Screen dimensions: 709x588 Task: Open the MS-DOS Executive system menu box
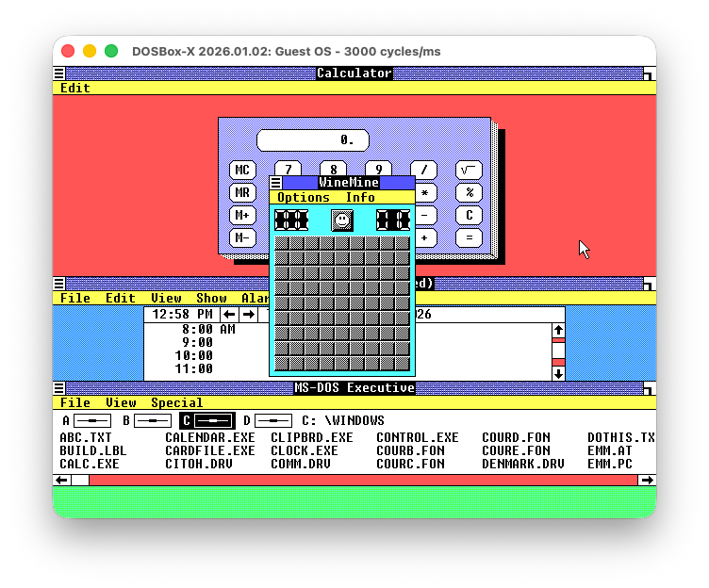coord(59,388)
